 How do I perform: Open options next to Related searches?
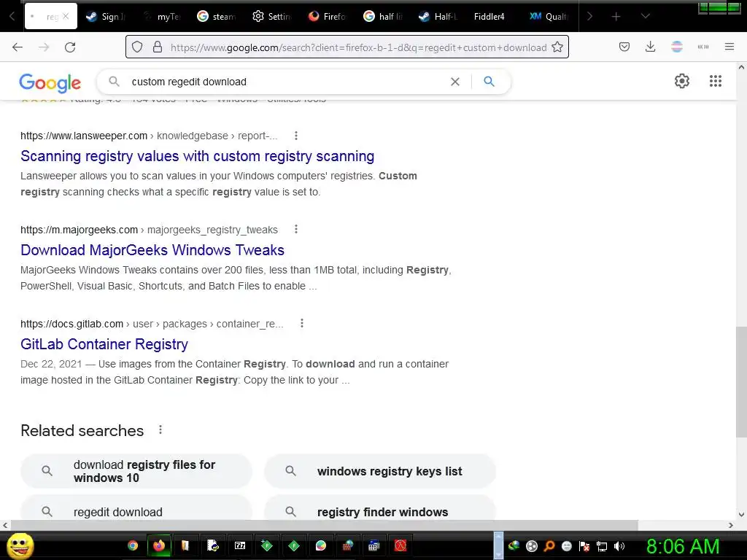[160, 430]
